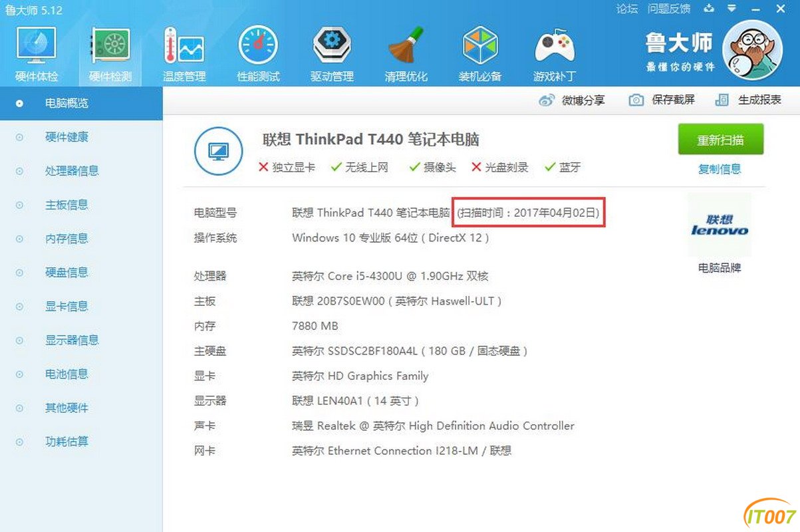Open 论坛 forum link
Screen dimensions: 800x532
tap(627, 9)
